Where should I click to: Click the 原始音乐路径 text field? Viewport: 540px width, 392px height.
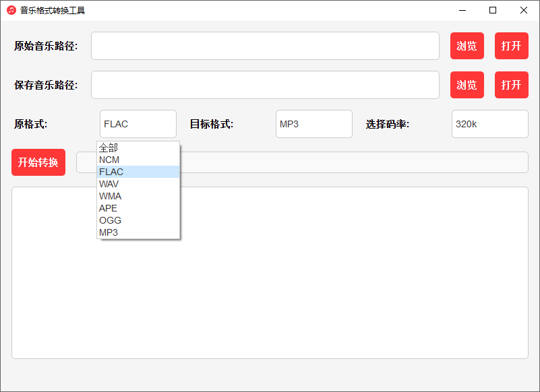pos(265,46)
